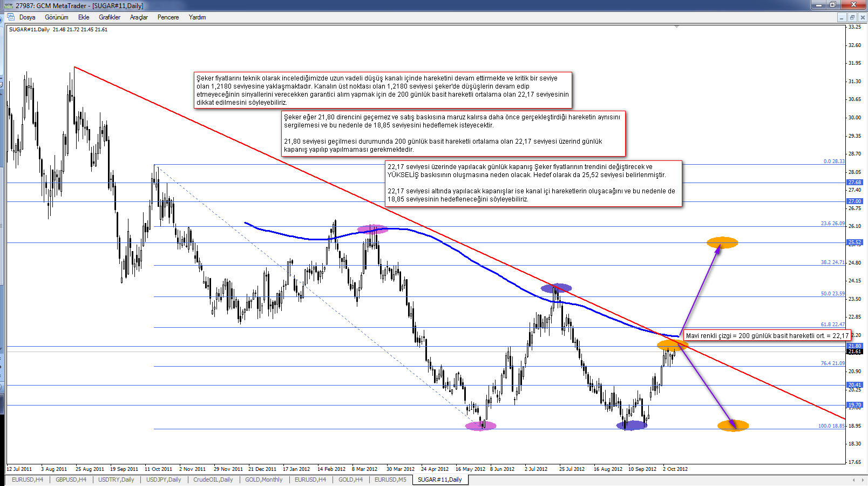The height and width of the screenshot is (486, 868).
Task: Open the Görünüm menu
Action: (x=57, y=17)
